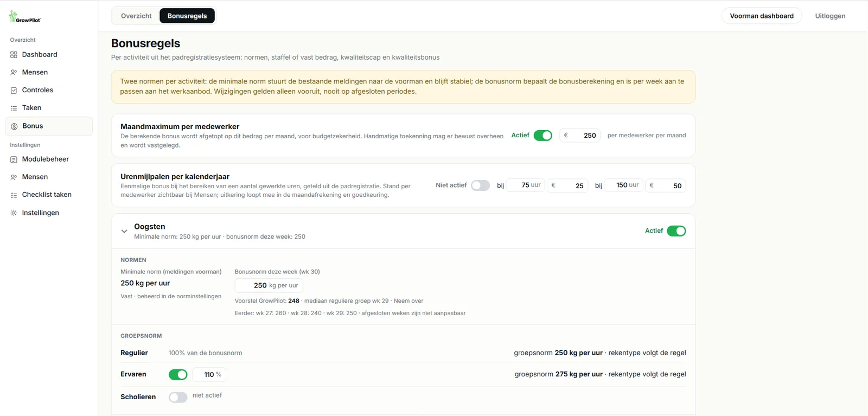Click the Checklist taken icon
Viewport: 868px width, 416px height.
(14, 195)
